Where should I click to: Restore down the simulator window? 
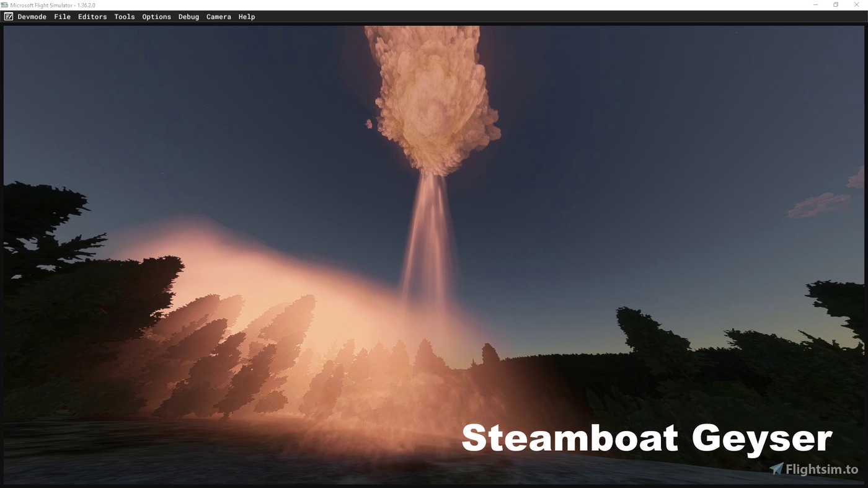[836, 5]
